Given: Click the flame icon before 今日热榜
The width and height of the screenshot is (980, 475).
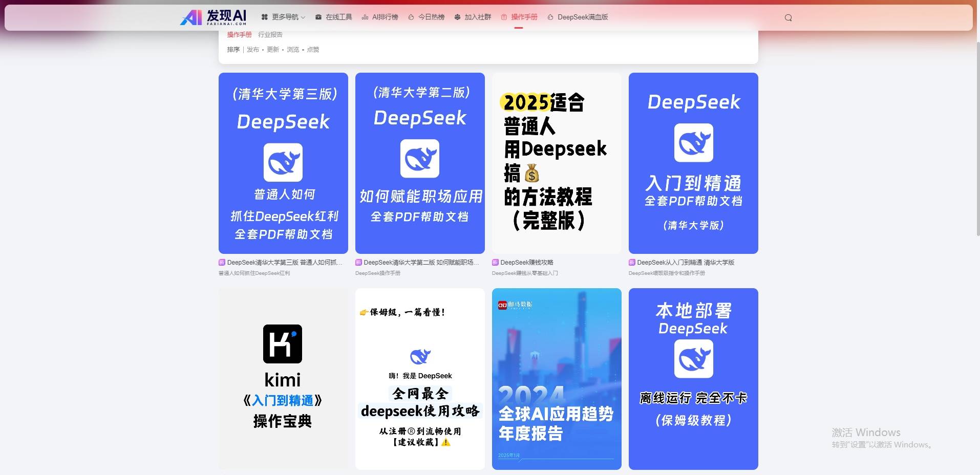Looking at the screenshot, I should click(411, 17).
